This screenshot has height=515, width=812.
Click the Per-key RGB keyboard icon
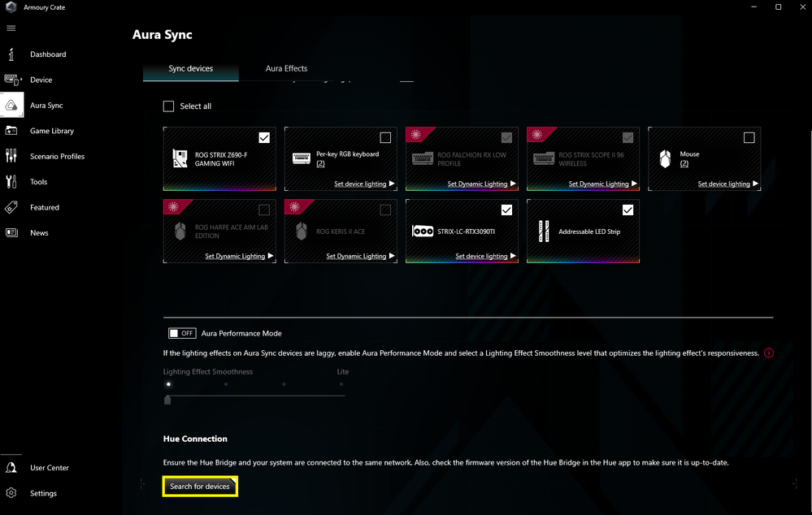[301, 158]
